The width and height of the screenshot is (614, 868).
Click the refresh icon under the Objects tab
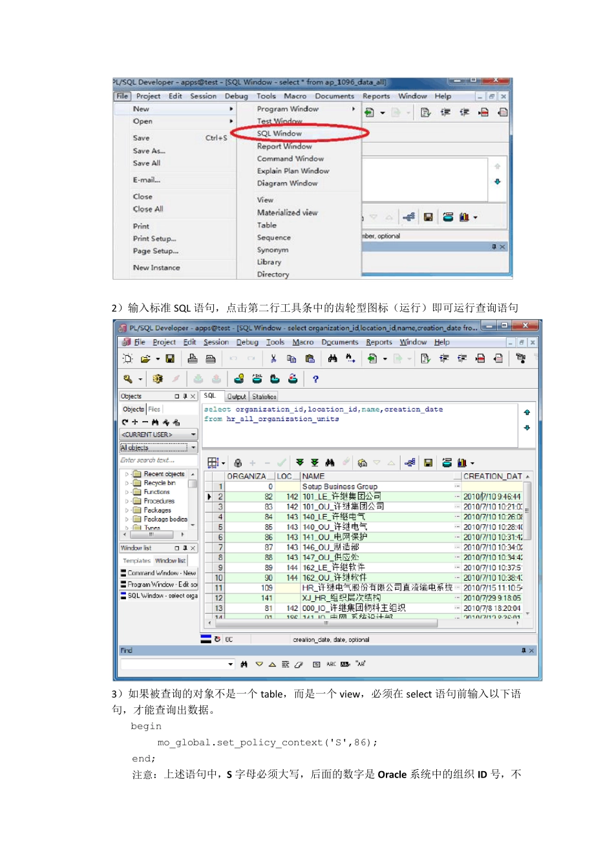pos(125,422)
